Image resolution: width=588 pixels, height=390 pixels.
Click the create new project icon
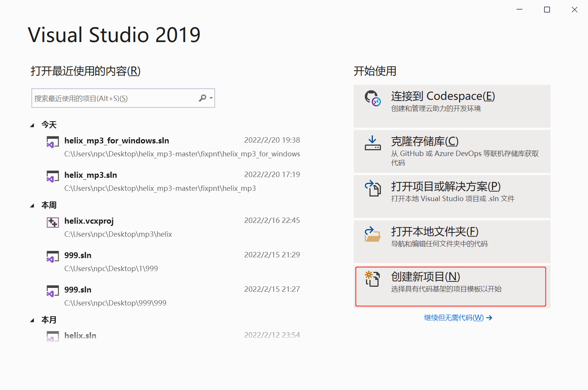pos(372,278)
